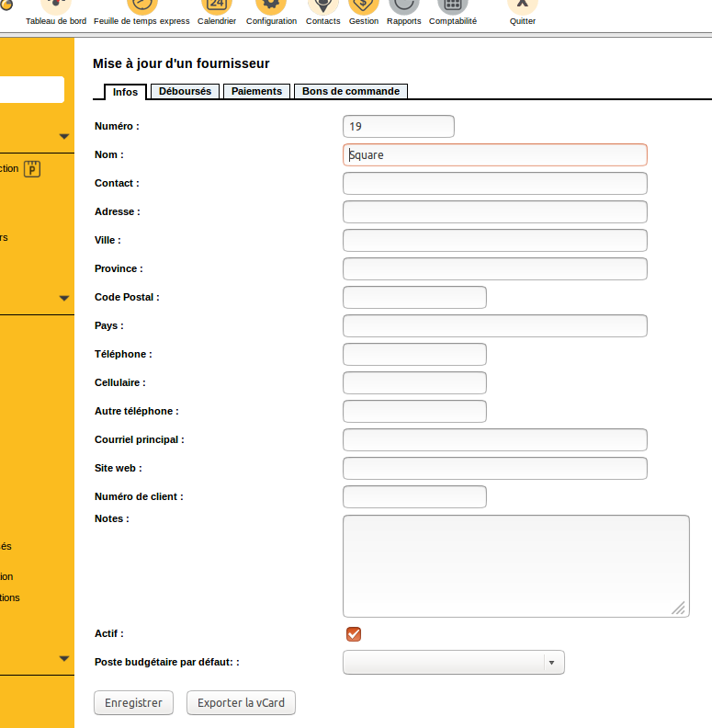Image resolution: width=712 pixels, height=728 pixels.
Task: Open the Calendrier icon
Action: 217,9
